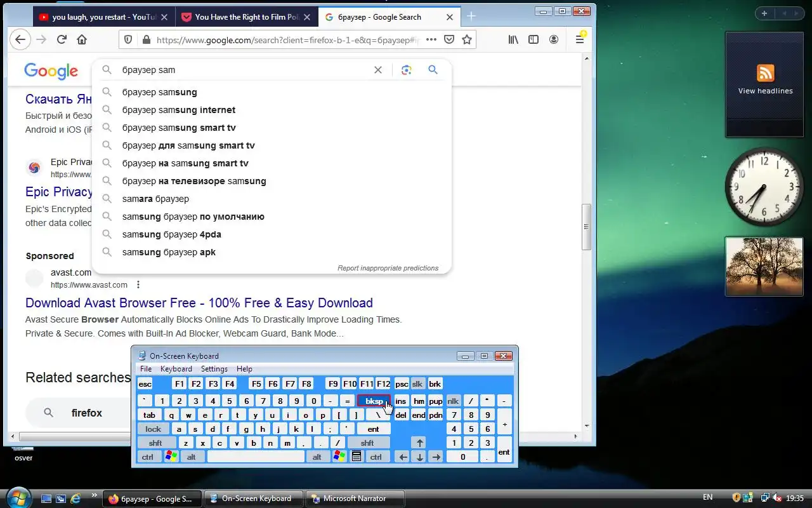812x508 pixels.
Task: Open the 'Epic Privacy' result link
Action: click(x=59, y=192)
